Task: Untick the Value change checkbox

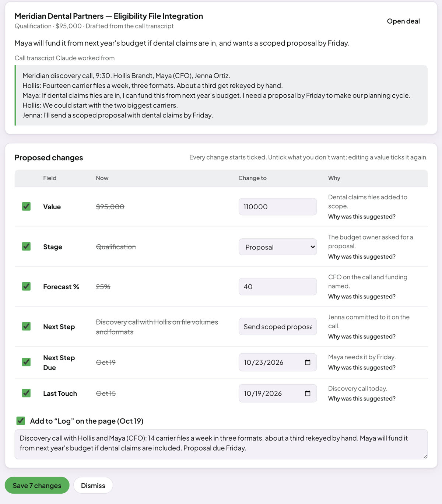Action: tap(26, 206)
